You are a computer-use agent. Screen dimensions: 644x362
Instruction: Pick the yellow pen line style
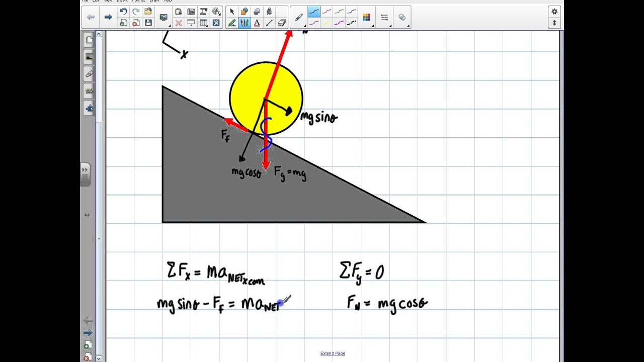tap(327, 23)
